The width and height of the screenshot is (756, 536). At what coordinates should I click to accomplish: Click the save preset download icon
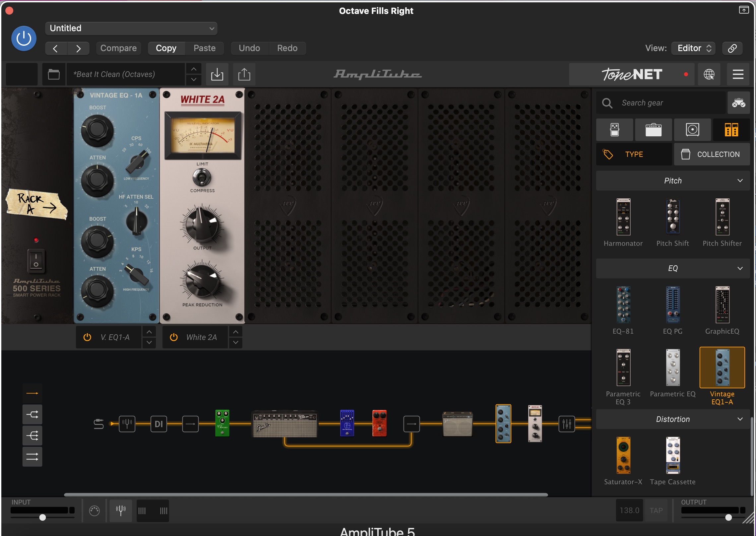[x=217, y=74]
